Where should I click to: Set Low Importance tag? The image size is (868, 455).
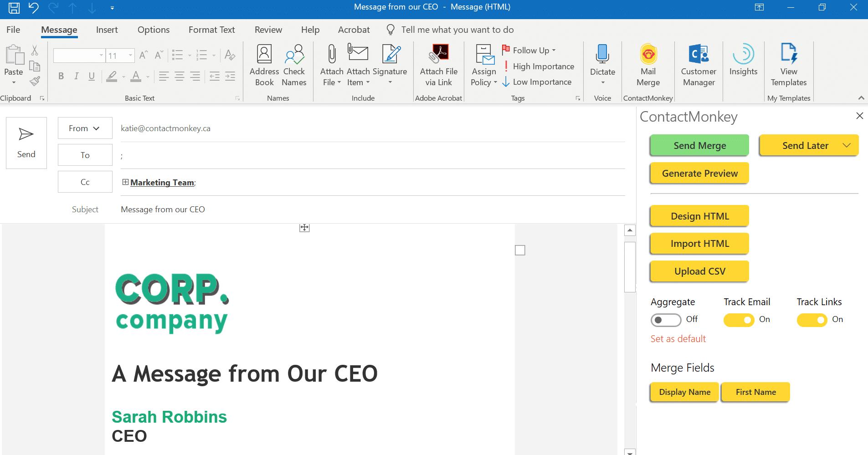click(x=537, y=82)
